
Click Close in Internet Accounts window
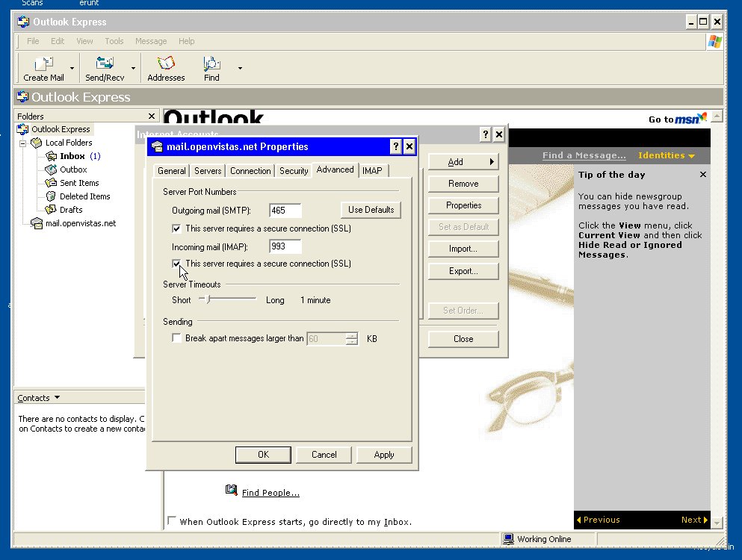pos(463,339)
